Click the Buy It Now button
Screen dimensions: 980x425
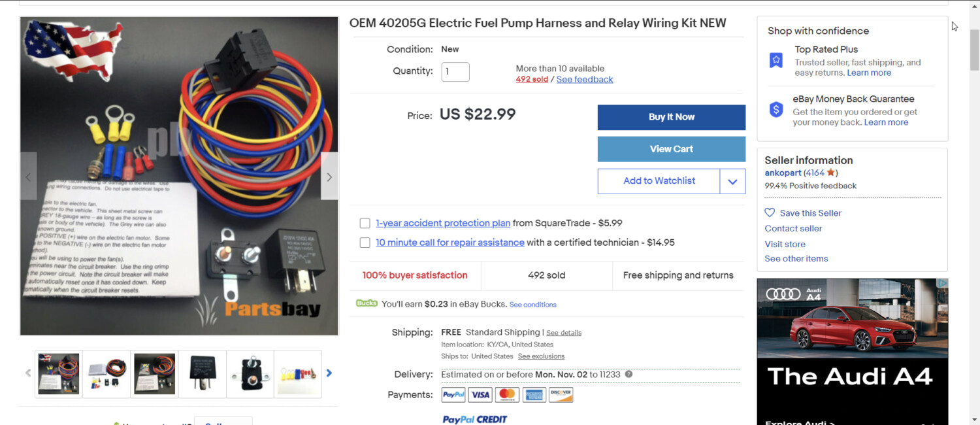(x=671, y=117)
